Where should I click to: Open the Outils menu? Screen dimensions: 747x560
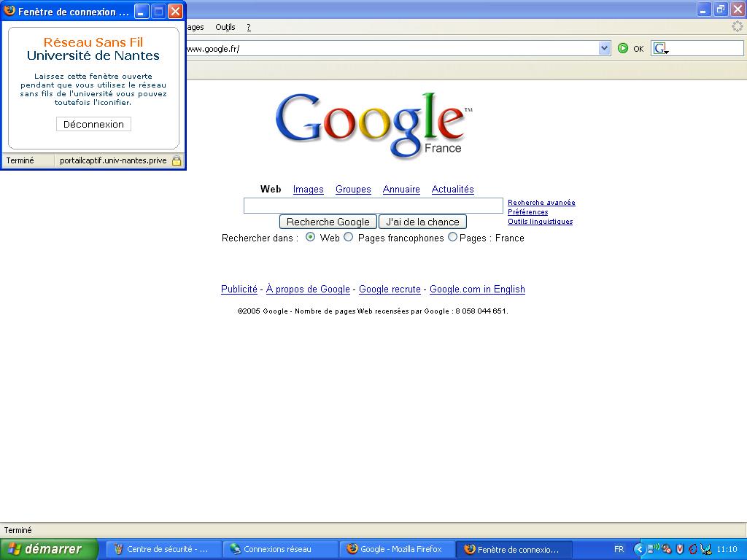(225, 27)
